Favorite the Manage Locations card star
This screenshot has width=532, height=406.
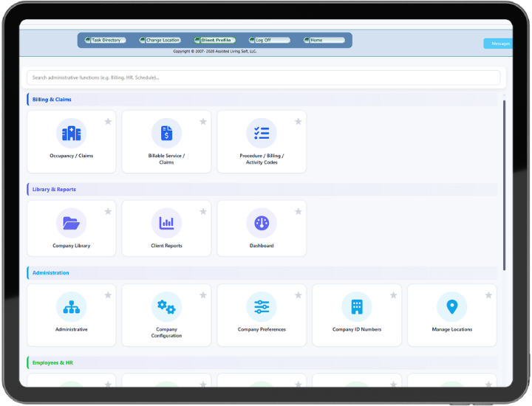[488, 295]
